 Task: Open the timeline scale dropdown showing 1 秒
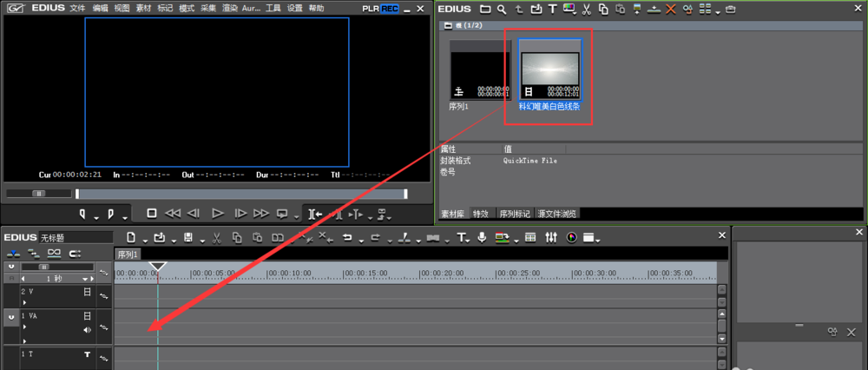click(87, 279)
